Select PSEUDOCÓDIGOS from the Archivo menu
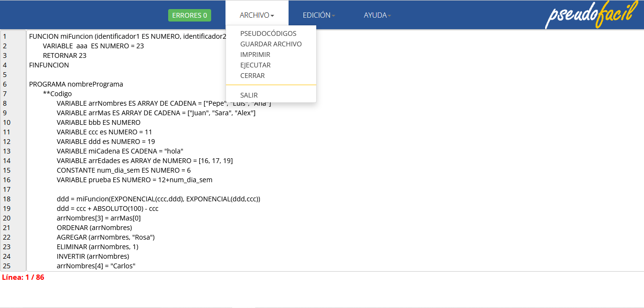This screenshot has height=308, width=644. tap(268, 33)
